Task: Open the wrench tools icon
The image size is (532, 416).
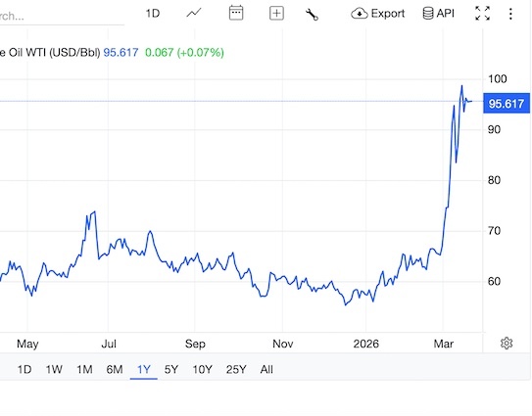Action: pos(312,15)
